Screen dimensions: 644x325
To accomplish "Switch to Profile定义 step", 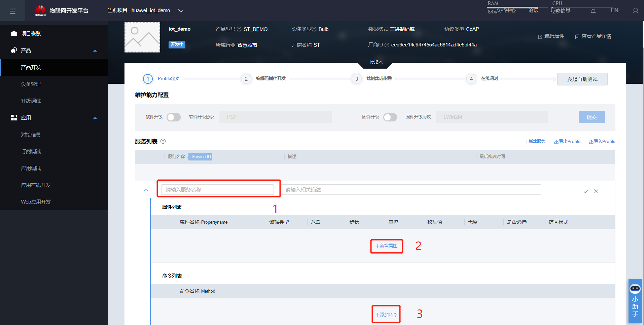I will coord(169,79).
